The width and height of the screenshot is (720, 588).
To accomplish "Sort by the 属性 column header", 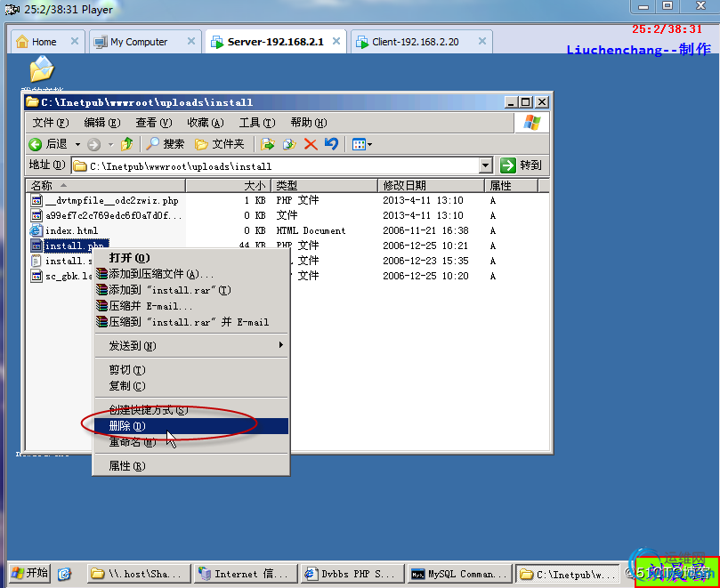I will [x=511, y=185].
